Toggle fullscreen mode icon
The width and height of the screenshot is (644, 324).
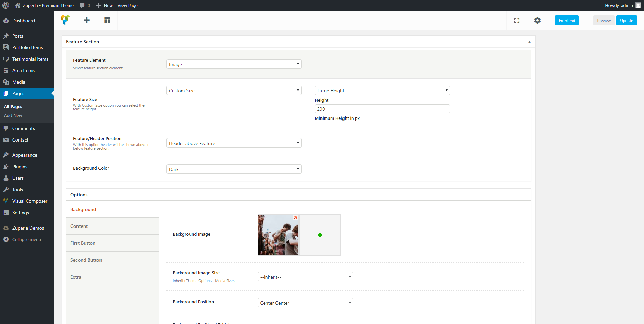517,20
